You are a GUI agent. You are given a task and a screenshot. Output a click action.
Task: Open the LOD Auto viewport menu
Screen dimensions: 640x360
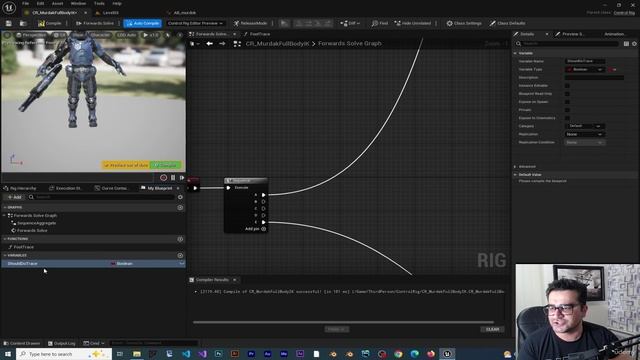(x=127, y=35)
